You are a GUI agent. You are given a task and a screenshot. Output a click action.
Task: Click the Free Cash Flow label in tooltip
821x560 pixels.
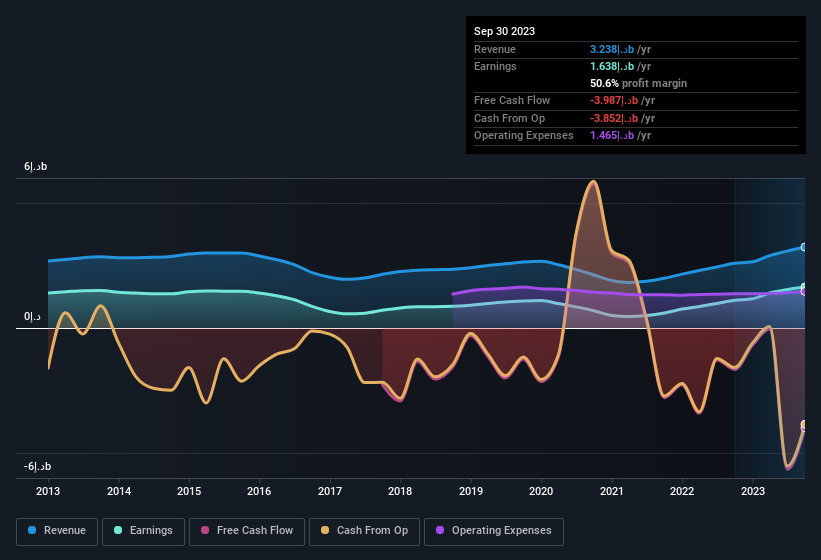tap(512, 100)
